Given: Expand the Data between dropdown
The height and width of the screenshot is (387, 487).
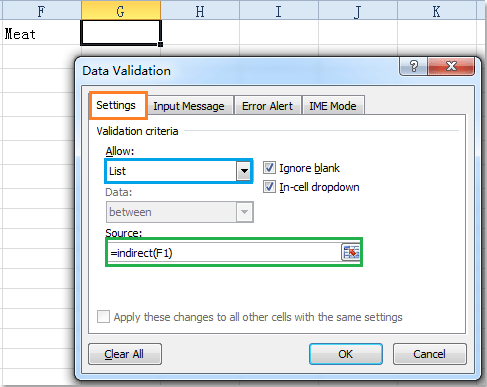Looking at the screenshot, I should (x=244, y=212).
